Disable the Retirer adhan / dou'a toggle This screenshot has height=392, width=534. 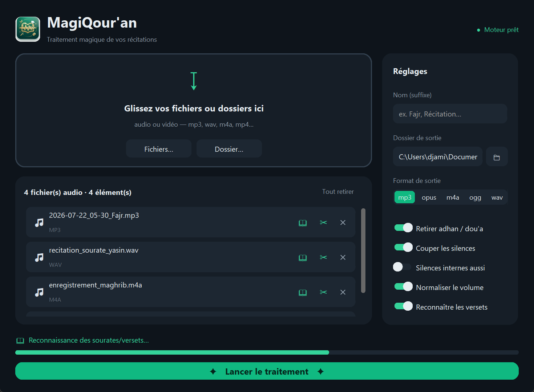click(x=403, y=228)
